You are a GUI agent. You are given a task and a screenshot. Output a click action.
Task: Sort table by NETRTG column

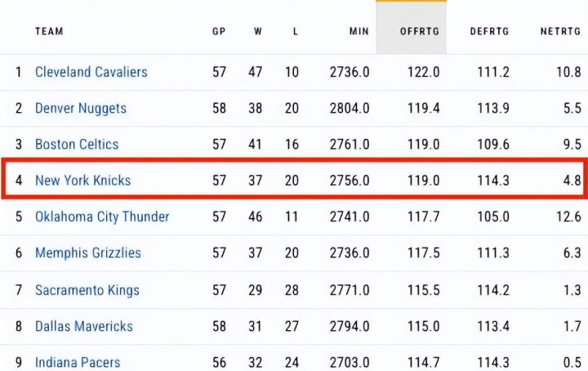click(x=560, y=31)
